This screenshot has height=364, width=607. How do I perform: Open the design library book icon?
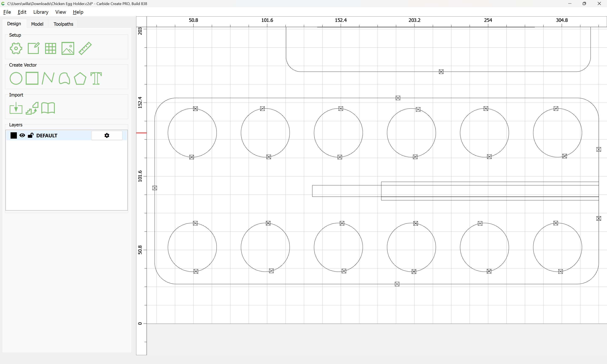(x=48, y=108)
